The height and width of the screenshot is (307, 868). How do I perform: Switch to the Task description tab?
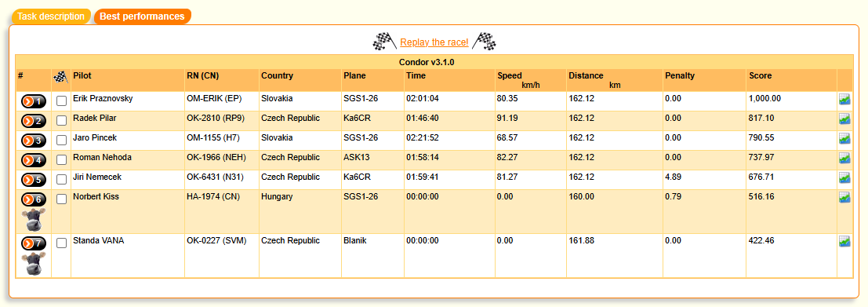click(x=51, y=16)
